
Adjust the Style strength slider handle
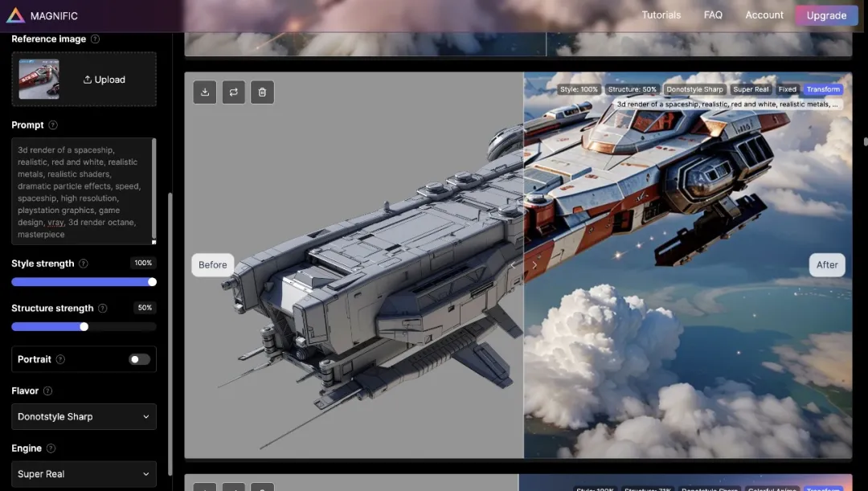point(152,282)
